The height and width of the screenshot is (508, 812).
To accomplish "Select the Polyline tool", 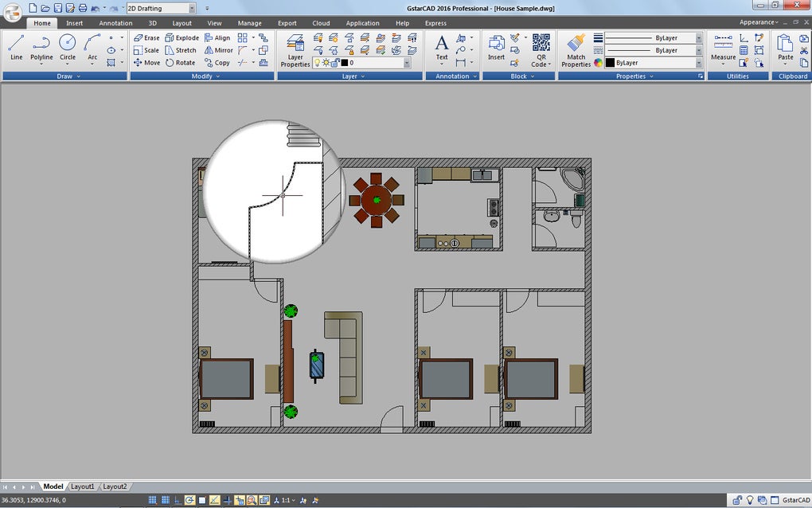I will (41, 46).
